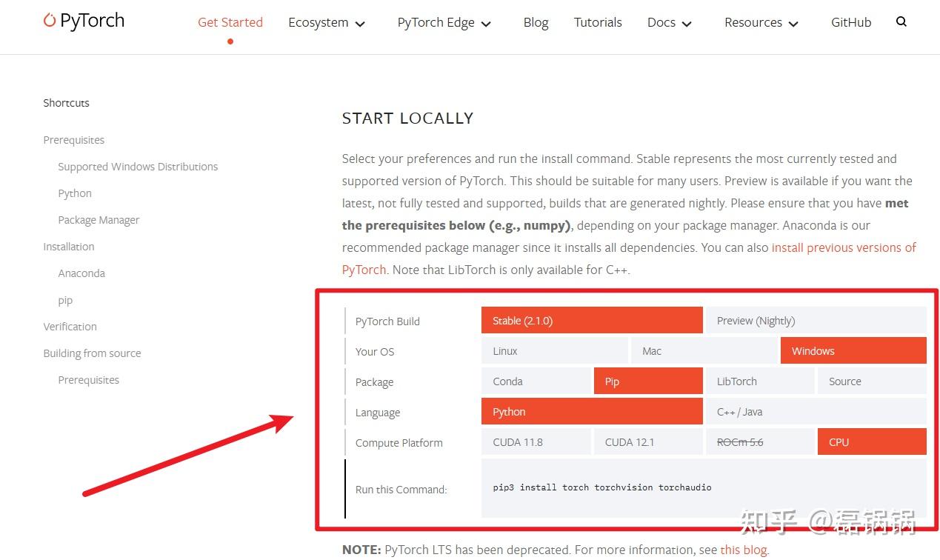The width and height of the screenshot is (940, 560).
Task: Choose ROCm 5.6 compute platform
Action: [760, 441]
